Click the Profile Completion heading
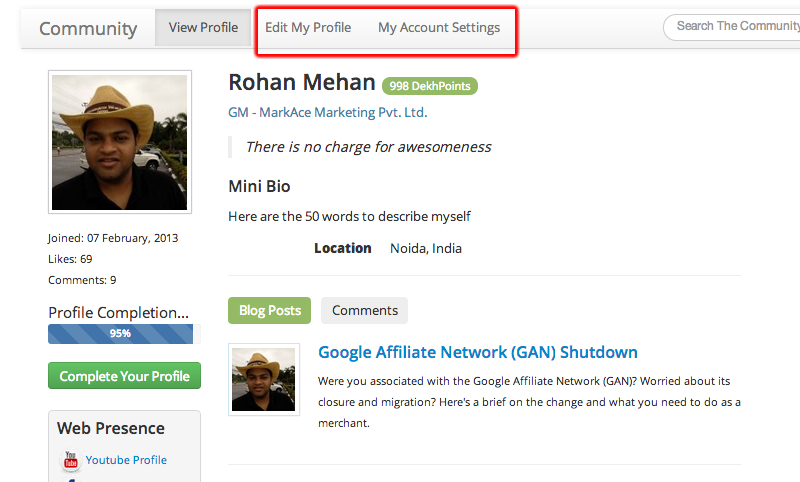 118,313
